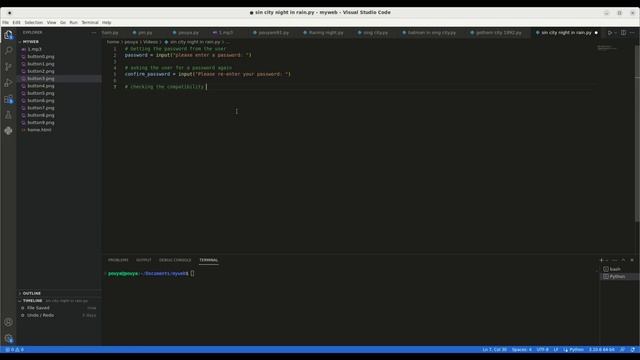Image resolution: width=640 pixels, height=360 pixels.
Task: Open button2.png in the Explorer
Action: click(x=59, y=71)
